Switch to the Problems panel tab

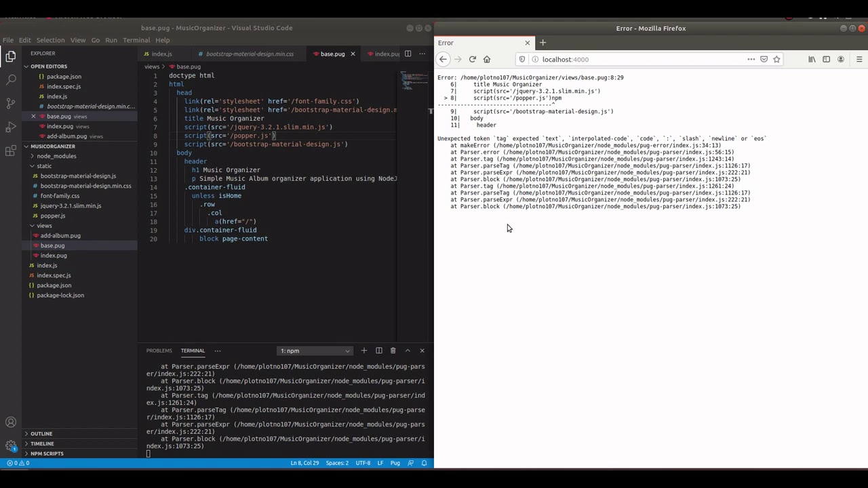[x=159, y=350]
